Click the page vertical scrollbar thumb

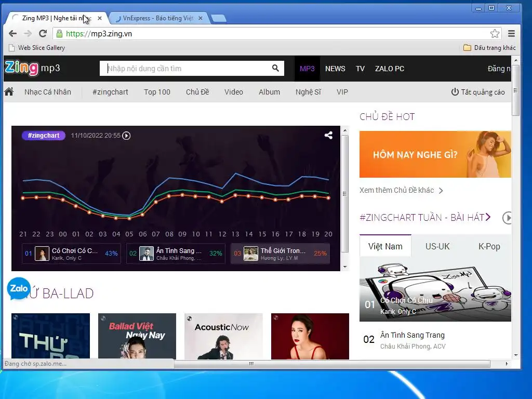click(x=516, y=90)
